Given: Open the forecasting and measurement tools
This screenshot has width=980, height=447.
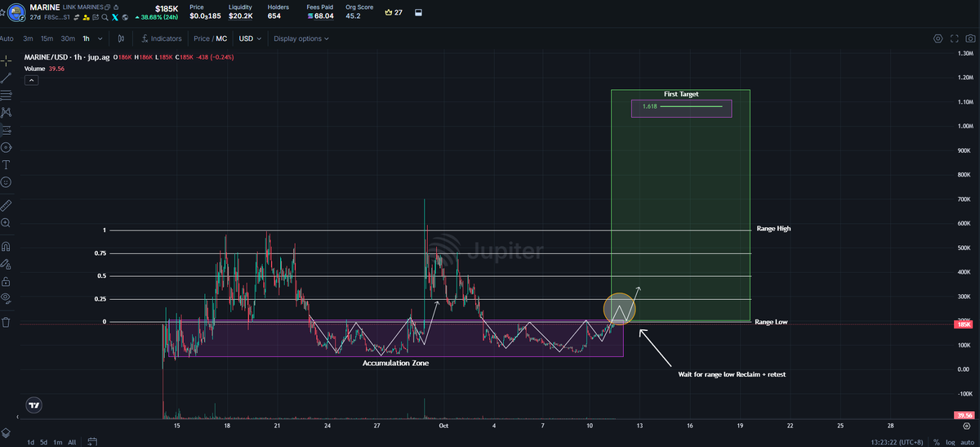Looking at the screenshot, I should (x=7, y=129).
